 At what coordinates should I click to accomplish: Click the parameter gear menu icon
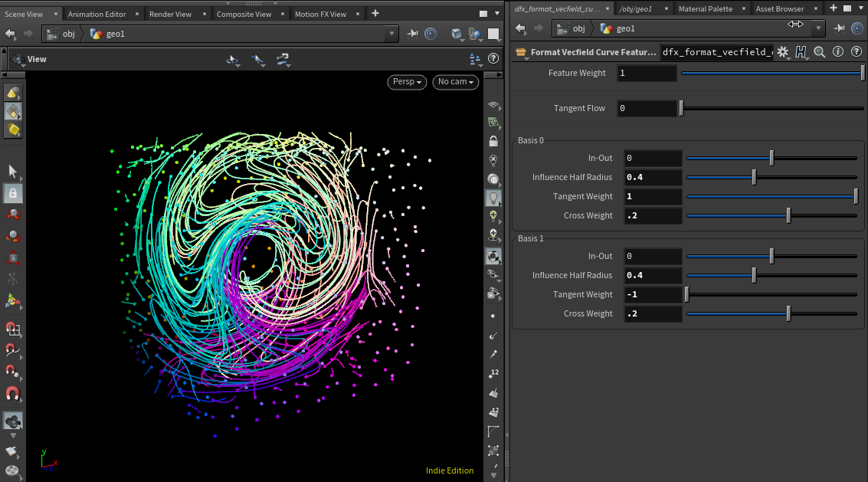(x=782, y=52)
